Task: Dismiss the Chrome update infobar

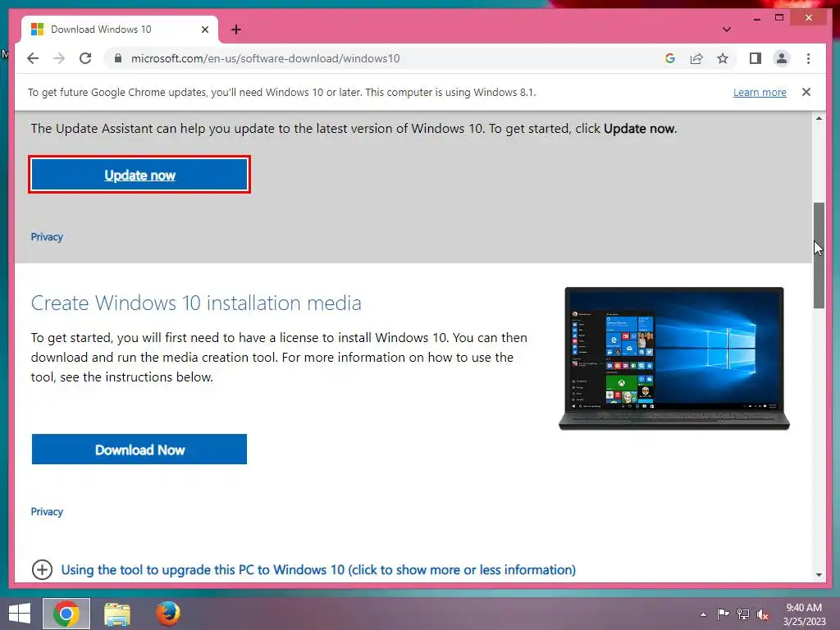Action: pyautogui.click(x=806, y=92)
